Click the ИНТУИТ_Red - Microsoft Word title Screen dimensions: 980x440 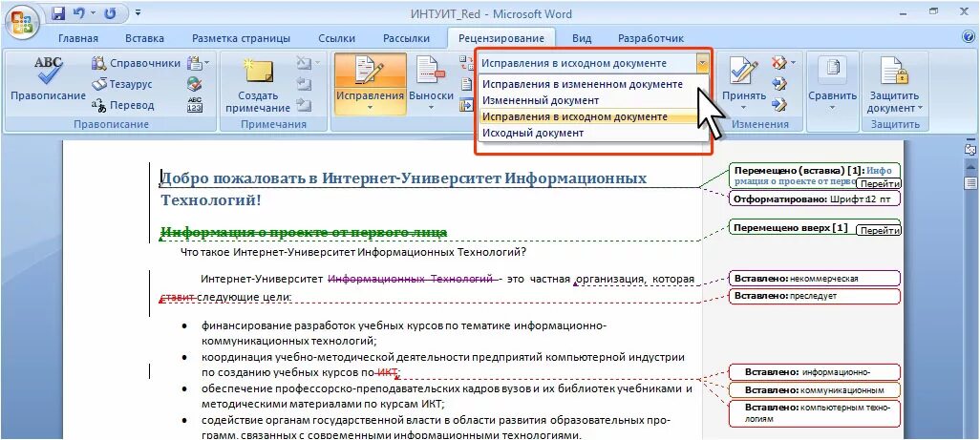pyautogui.click(x=491, y=13)
